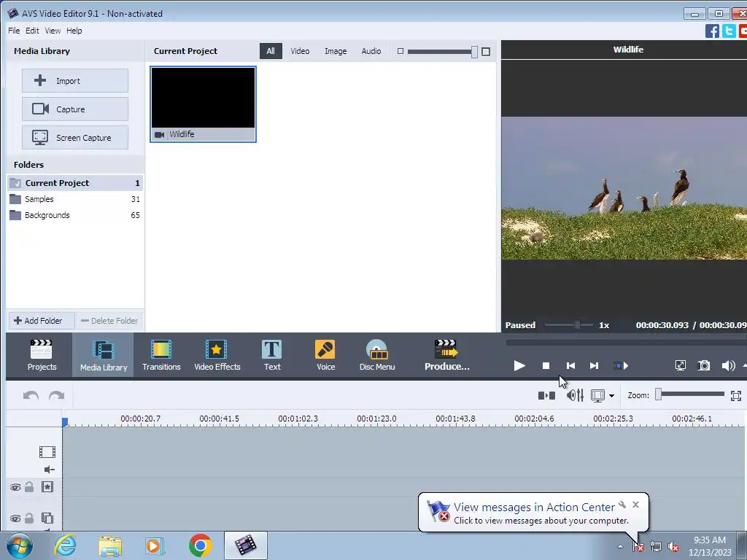Expand the storyboard view dropdown arrow

click(611, 396)
